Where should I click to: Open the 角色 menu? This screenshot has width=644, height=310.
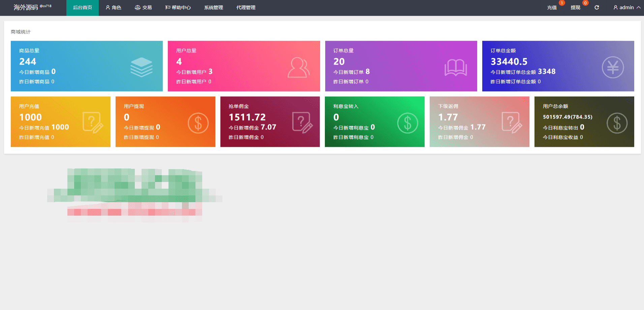point(114,7)
